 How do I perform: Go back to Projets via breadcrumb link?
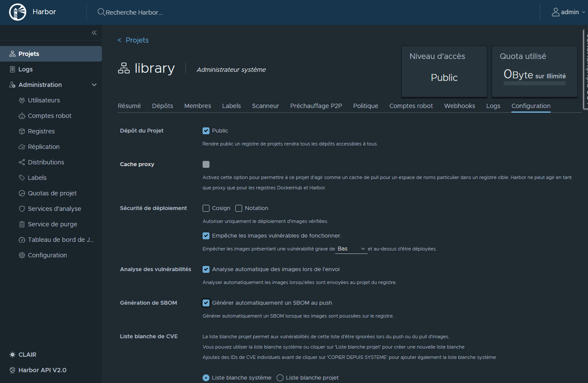[x=137, y=40]
